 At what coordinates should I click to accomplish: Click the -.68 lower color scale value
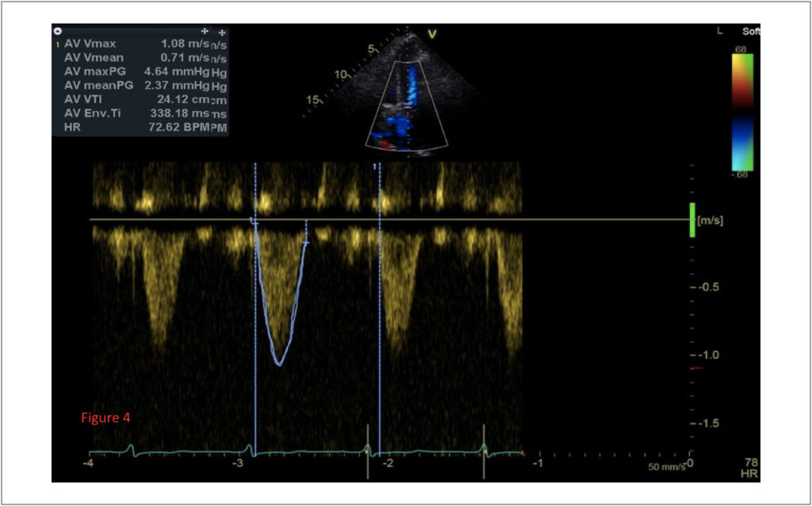[740, 174]
